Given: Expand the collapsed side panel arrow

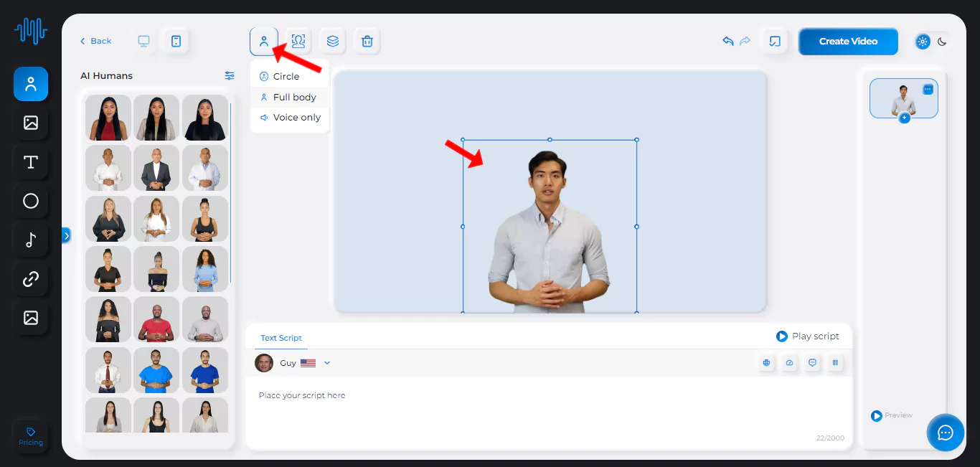Looking at the screenshot, I should (x=66, y=235).
